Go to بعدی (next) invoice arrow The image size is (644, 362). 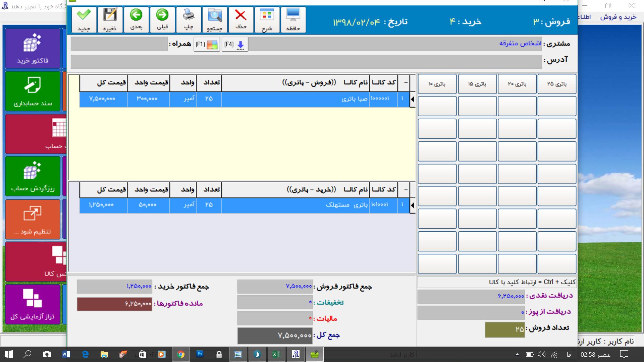(136, 20)
